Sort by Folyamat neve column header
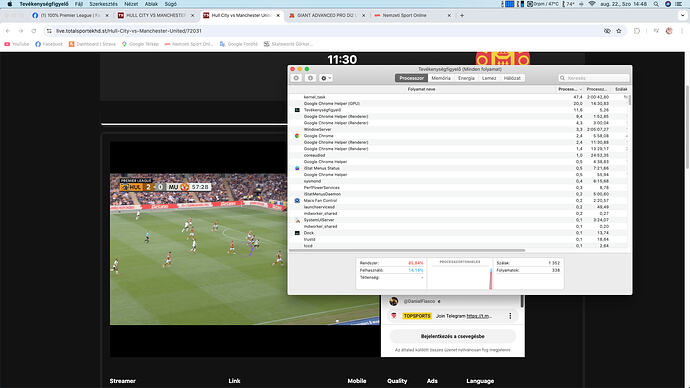Viewport: 690px width, 388px height. (x=421, y=89)
